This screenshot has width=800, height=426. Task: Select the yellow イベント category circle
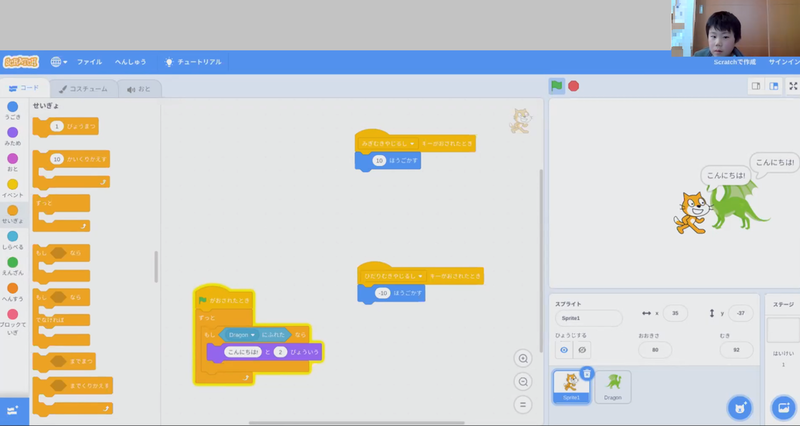point(12,185)
